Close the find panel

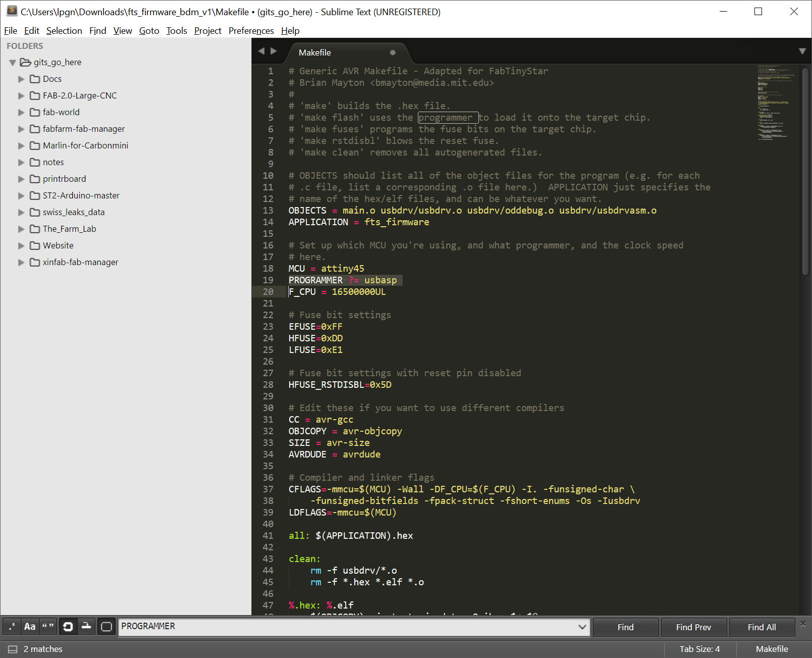pos(803,624)
